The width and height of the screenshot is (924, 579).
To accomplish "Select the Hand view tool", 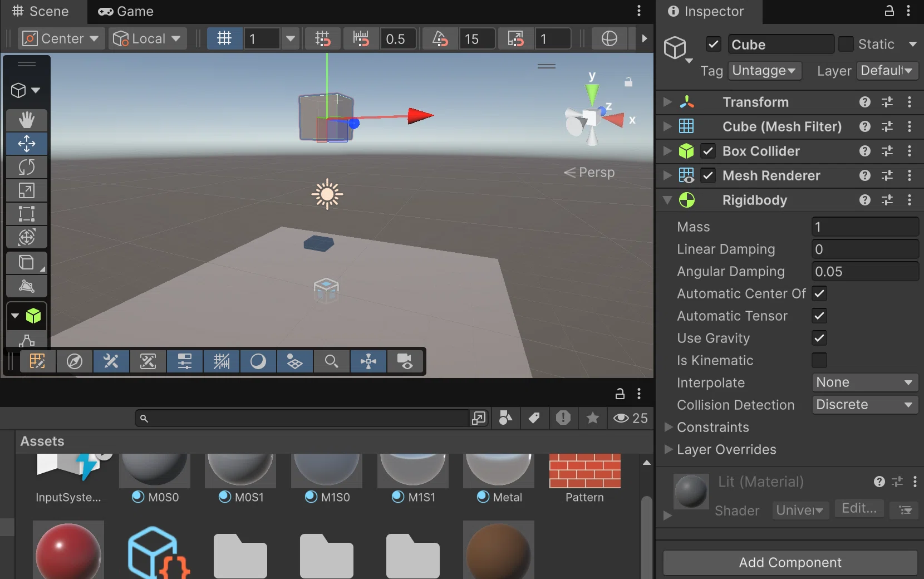I will tap(26, 120).
